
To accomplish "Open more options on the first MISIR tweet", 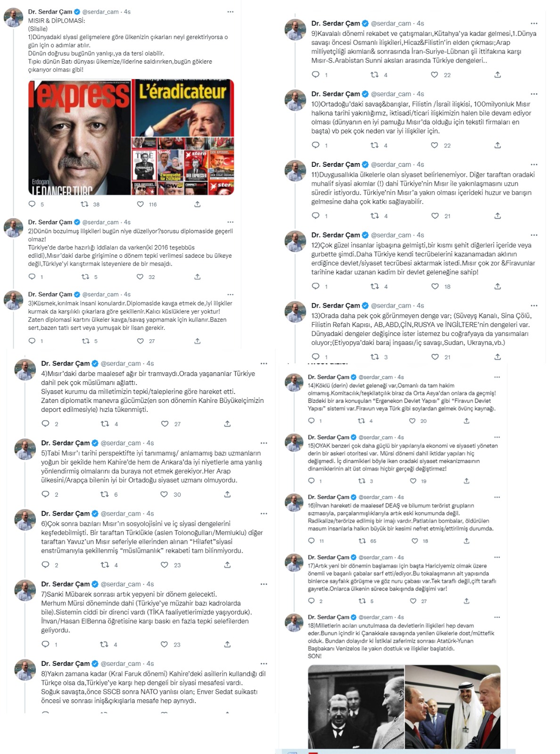I will pos(231,12).
